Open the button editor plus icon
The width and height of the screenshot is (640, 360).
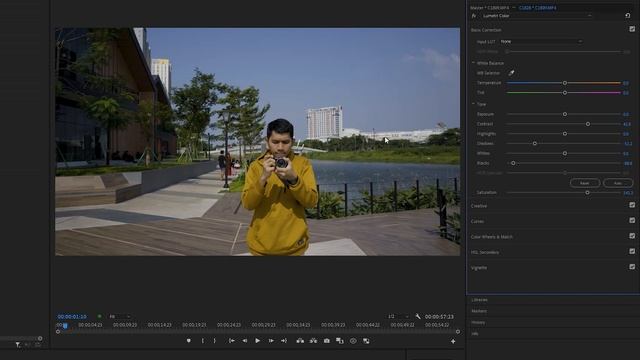pos(453,341)
